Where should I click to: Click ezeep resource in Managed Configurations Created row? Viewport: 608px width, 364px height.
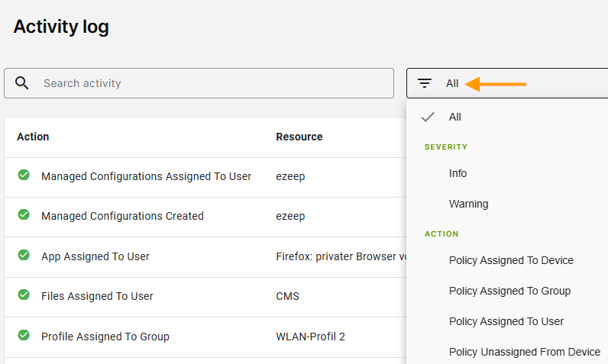click(290, 217)
